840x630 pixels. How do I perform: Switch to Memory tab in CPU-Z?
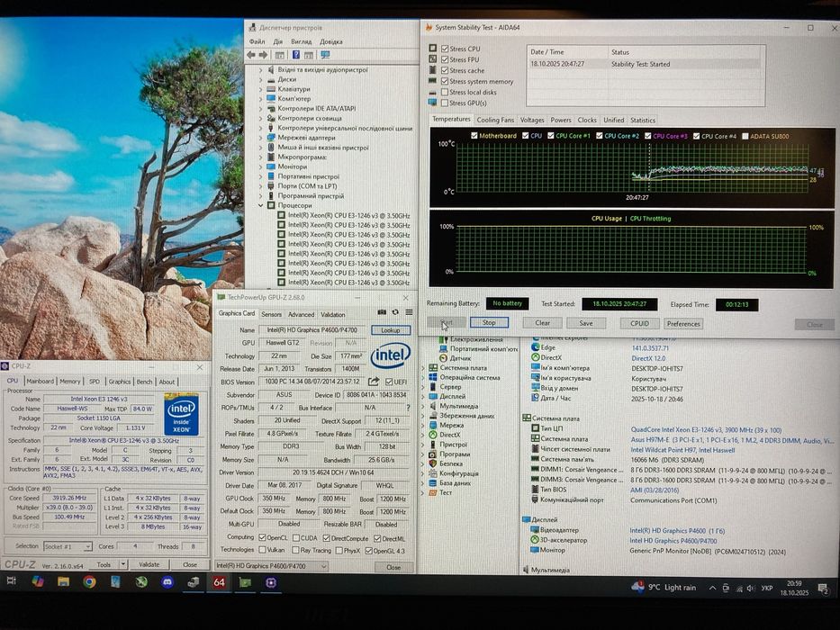[69, 382]
